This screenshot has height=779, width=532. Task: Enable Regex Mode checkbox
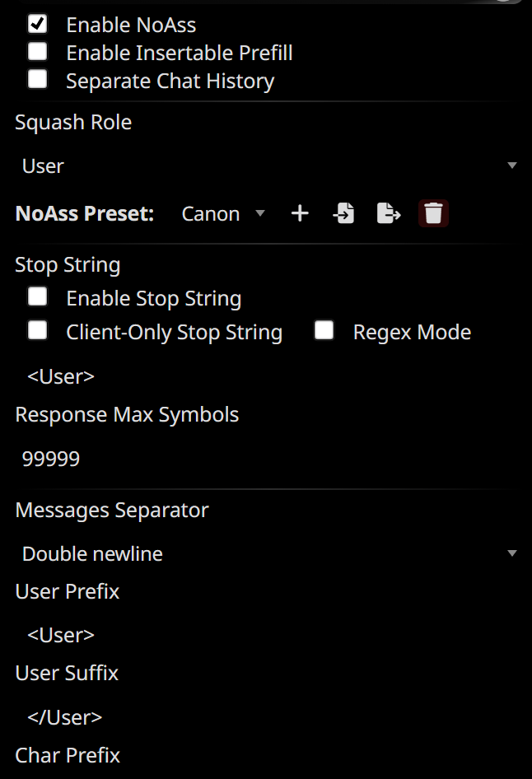(x=324, y=331)
